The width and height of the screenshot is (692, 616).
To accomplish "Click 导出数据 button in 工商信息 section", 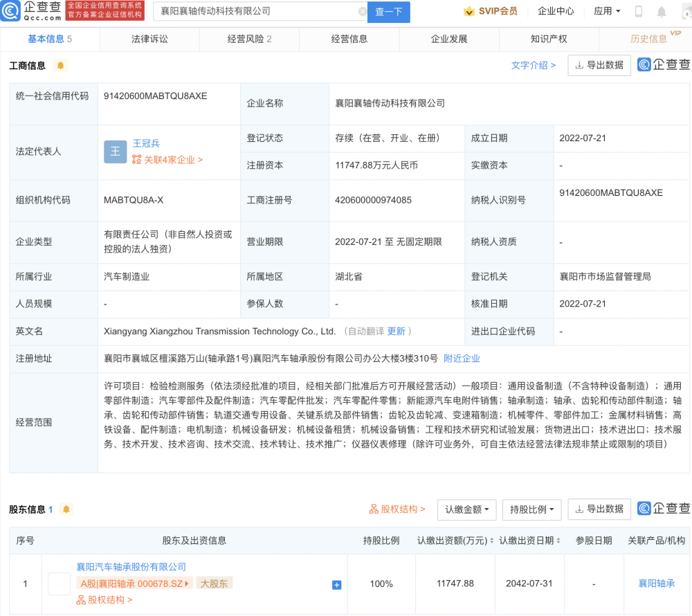I will [599, 65].
